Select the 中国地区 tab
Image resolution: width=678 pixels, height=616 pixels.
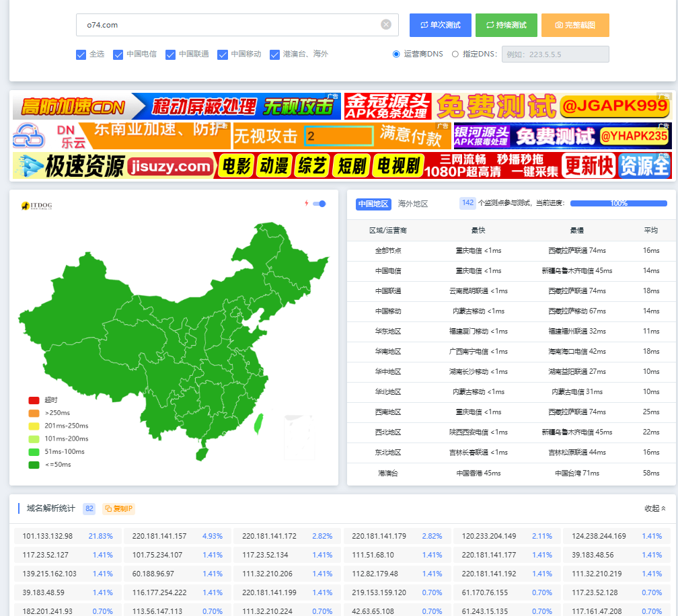tap(373, 204)
